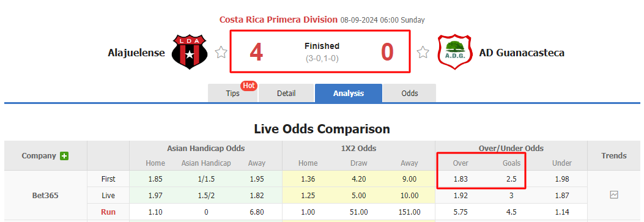Select the red Run row label
The width and height of the screenshot is (644, 222).
(108, 212)
